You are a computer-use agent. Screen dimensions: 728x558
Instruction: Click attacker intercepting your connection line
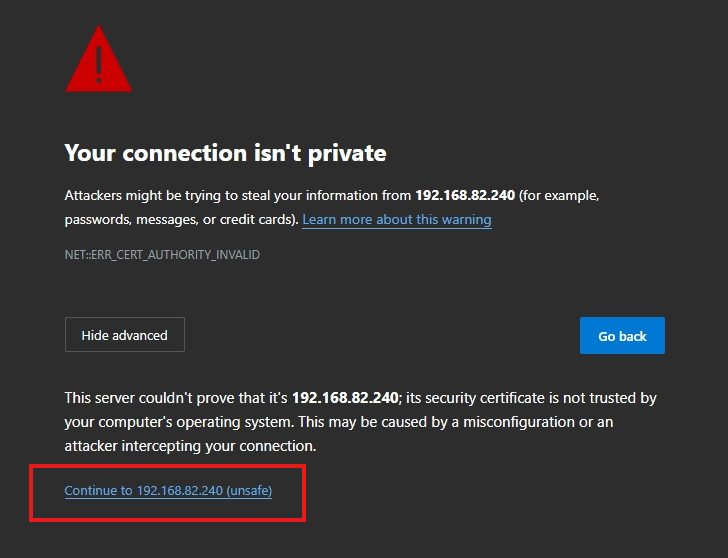click(190, 446)
